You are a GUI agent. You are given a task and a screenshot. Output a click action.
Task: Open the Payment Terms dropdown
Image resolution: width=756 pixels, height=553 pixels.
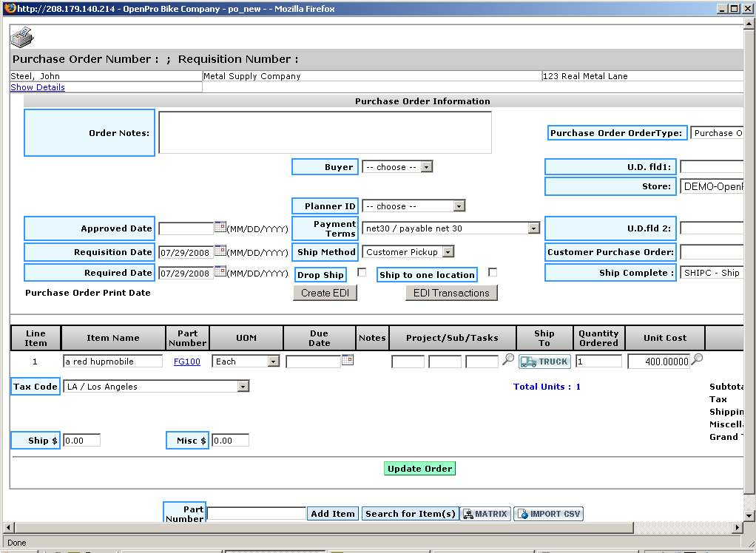pos(533,228)
